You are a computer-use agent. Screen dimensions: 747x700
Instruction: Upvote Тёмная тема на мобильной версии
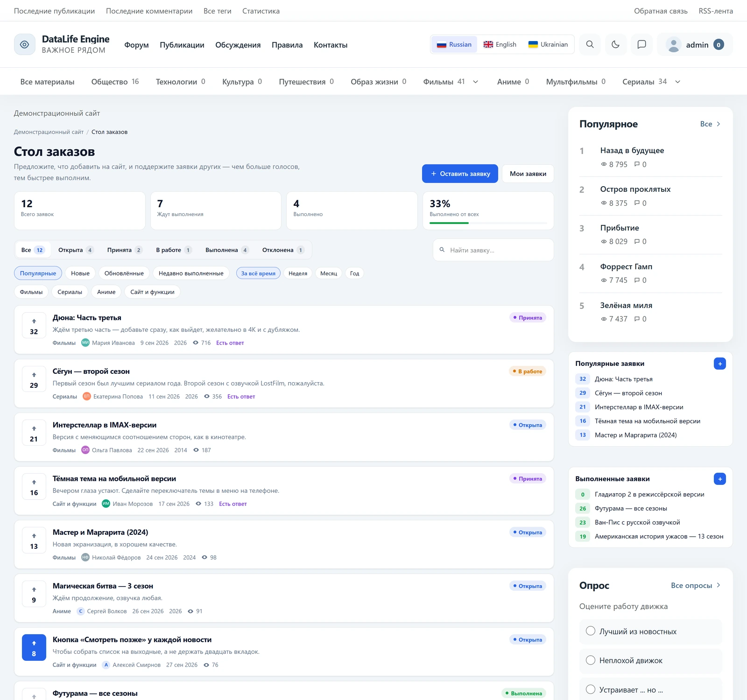click(x=34, y=486)
